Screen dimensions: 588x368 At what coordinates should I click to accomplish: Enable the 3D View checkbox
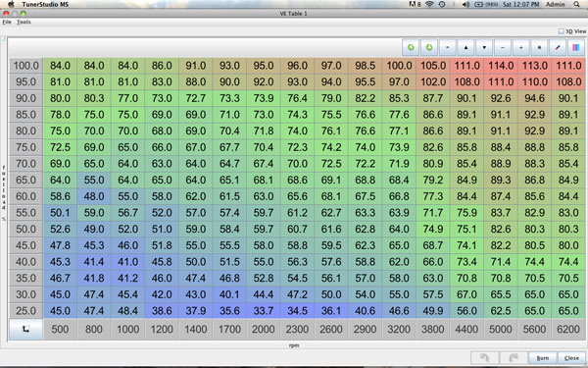[562, 31]
